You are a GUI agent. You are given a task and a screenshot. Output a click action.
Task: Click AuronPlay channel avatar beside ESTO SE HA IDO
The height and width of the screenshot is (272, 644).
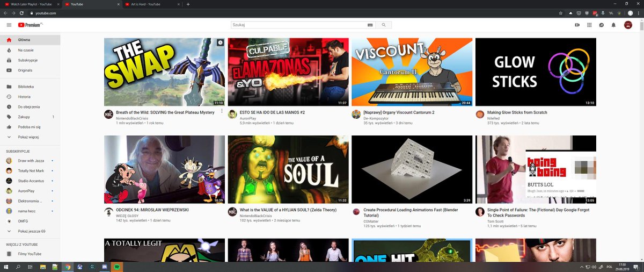(232, 114)
